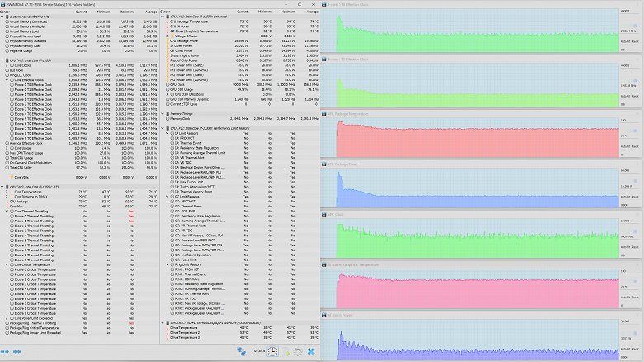Screen dimensions: 644x362
Task: Click the GPU Clock graph window icon
Action: (x=324, y=214)
